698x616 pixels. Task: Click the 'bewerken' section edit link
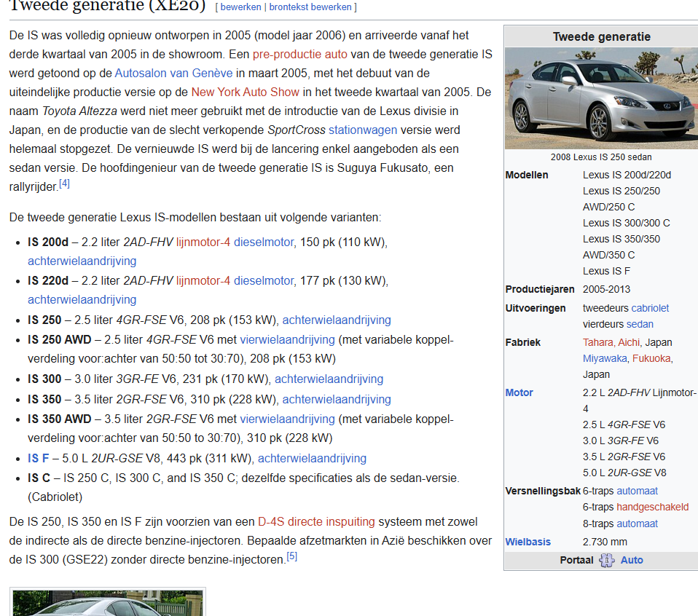pos(241,7)
